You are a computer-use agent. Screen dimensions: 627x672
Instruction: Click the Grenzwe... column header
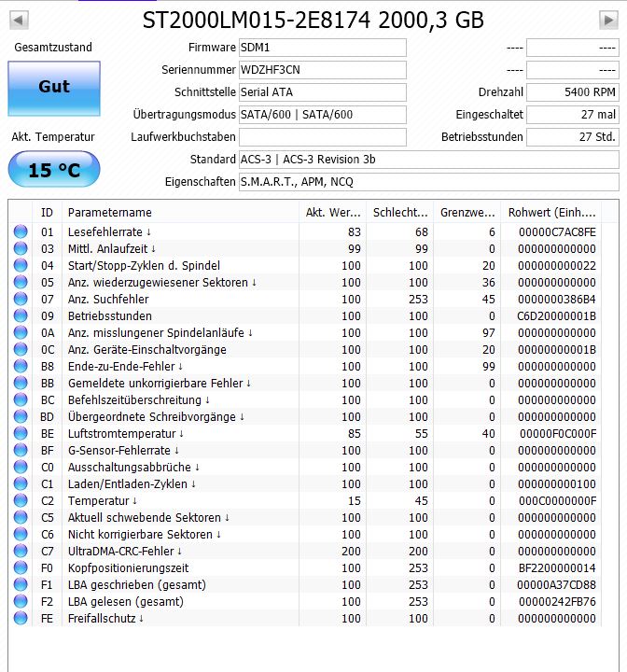click(x=467, y=213)
